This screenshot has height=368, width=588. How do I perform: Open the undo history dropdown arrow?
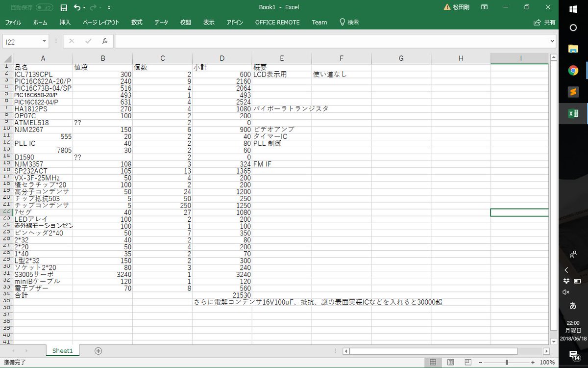[x=84, y=8]
